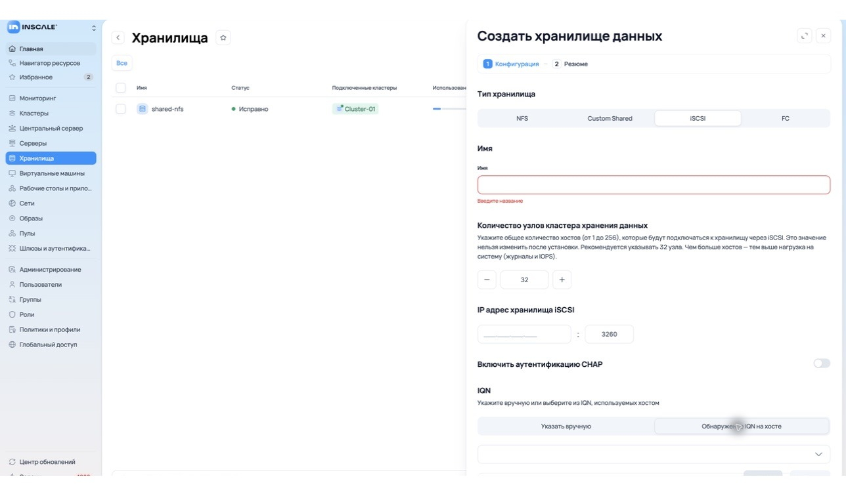Toggle Включить аутентификацию CHAP switch
Screen dimensions: 846x504
click(822, 364)
